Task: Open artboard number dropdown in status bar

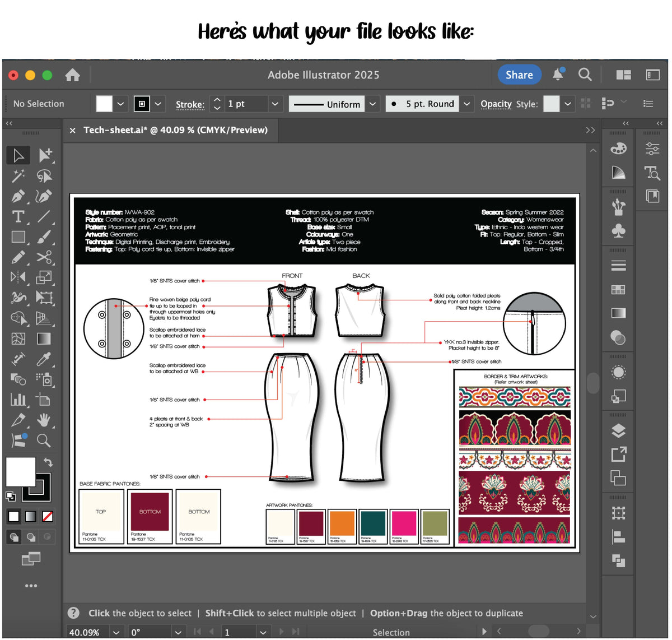Action: tap(263, 632)
